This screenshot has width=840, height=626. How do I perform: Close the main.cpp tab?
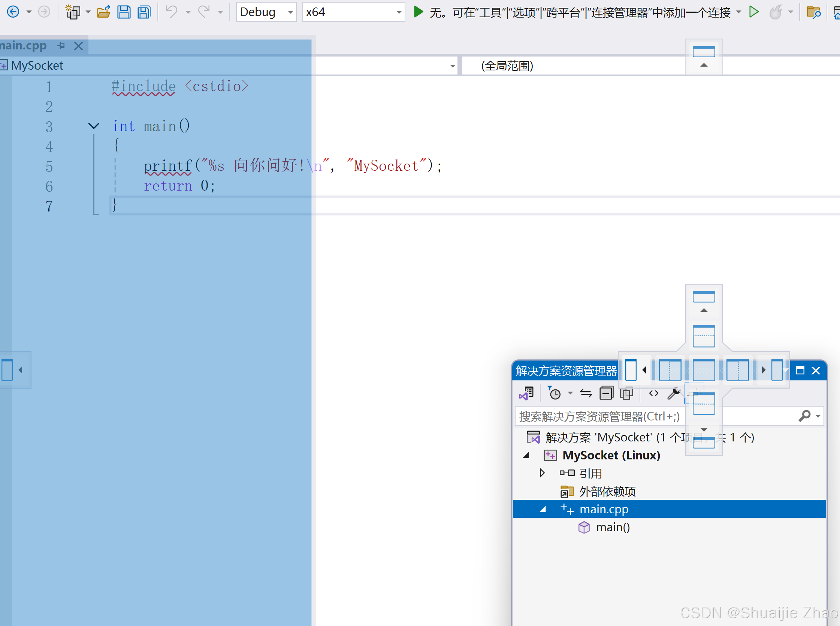[79, 46]
